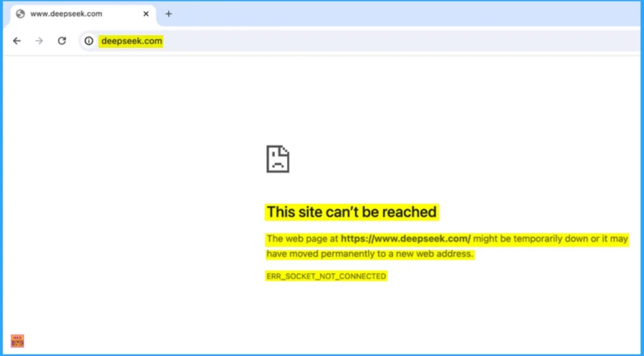Go back using the back arrow
Viewport: 644px width, 356px height.
pyautogui.click(x=16, y=41)
